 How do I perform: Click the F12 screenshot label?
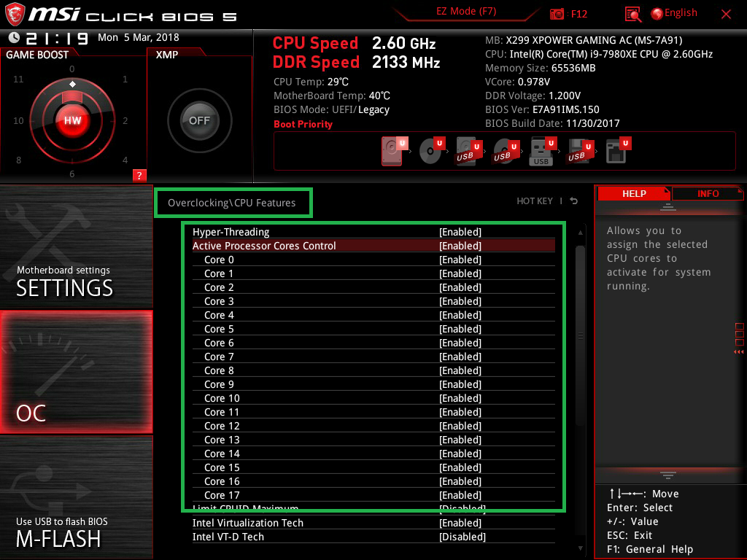(x=578, y=14)
